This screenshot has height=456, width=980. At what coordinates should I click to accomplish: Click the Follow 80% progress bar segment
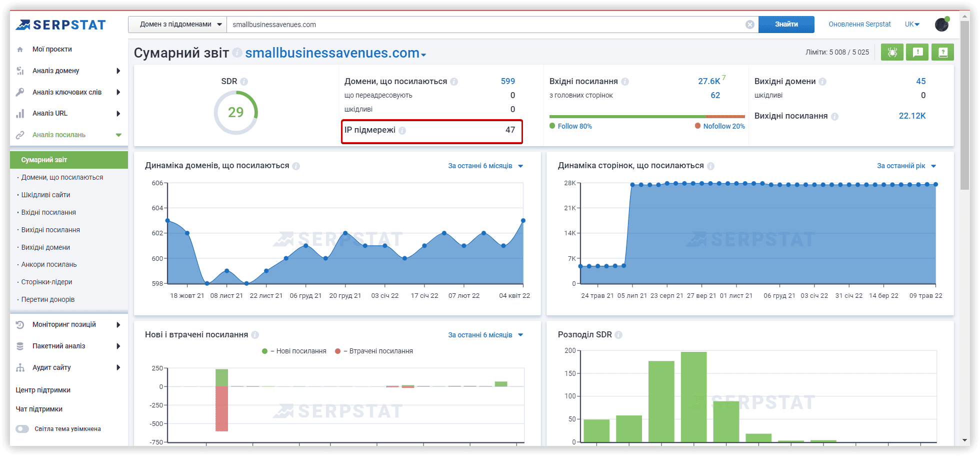tap(627, 117)
